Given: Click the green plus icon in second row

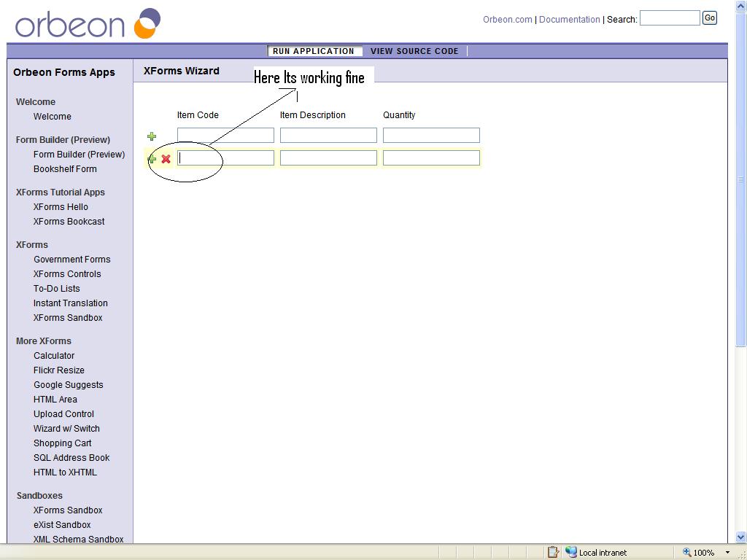Looking at the screenshot, I should [x=152, y=159].
